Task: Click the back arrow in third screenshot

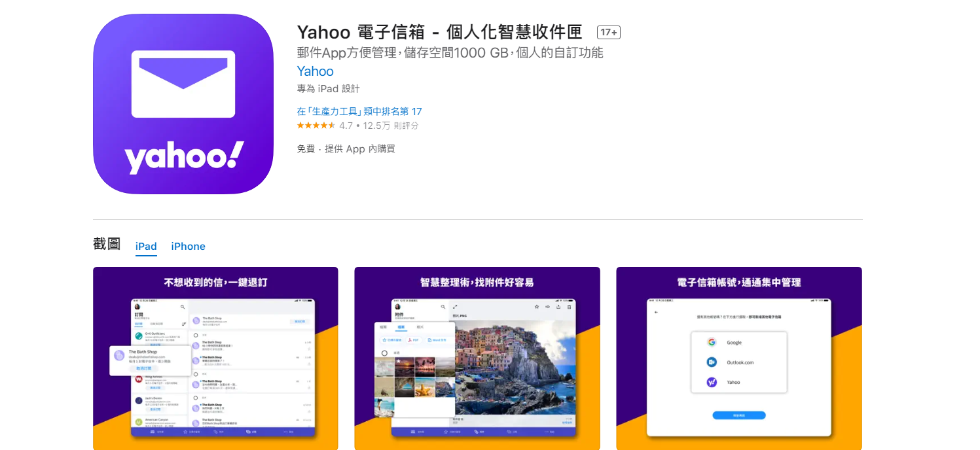Action: point(656,312)
